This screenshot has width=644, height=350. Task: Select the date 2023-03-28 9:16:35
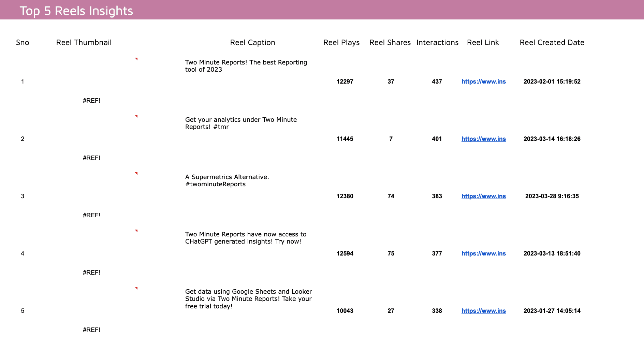[552, 196]
